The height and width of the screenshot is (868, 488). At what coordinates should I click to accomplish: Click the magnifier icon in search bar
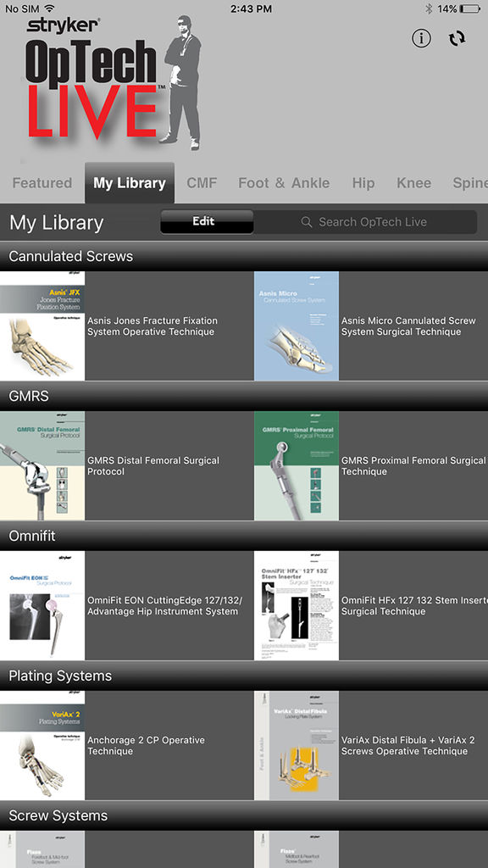pyautogui.click(x=307, y=222)
